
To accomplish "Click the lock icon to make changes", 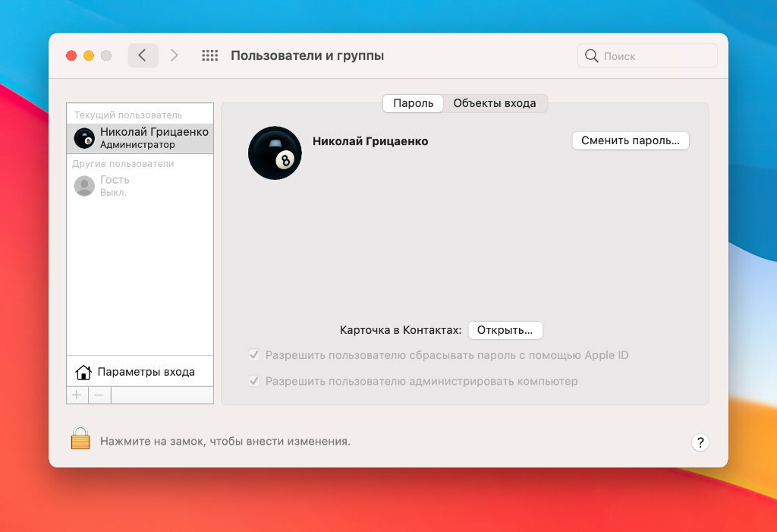I will [x=80, y=439].
